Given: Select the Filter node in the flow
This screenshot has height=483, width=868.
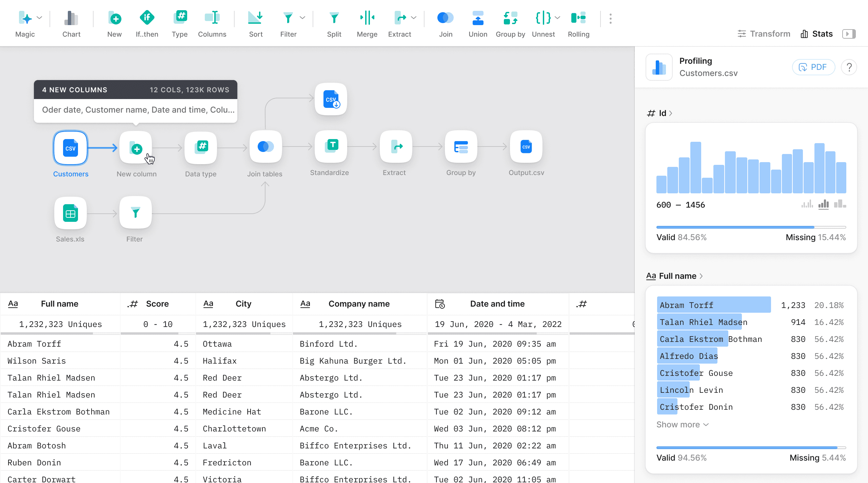Looking at the screenshot, I should tap(136, 212).
